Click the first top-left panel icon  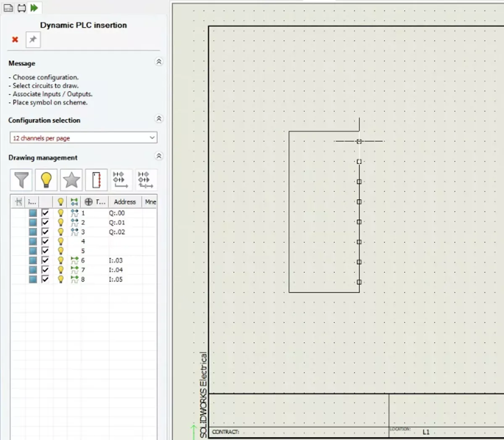[8, 8]
